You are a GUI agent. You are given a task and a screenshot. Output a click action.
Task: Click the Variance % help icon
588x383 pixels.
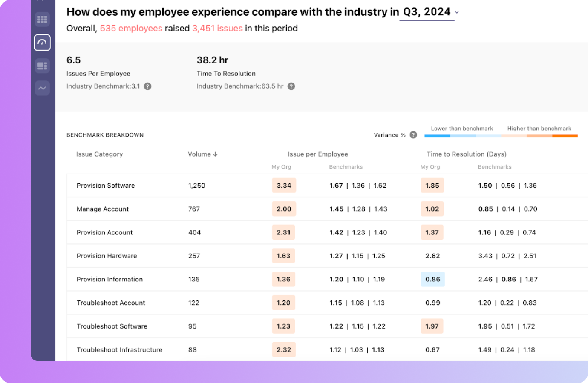click(413, 135)
